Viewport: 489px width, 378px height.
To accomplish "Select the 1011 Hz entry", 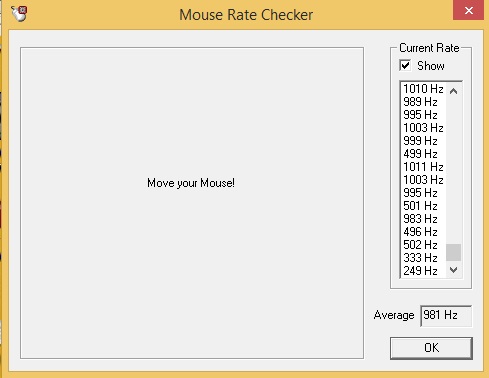I will click(423, 167).
